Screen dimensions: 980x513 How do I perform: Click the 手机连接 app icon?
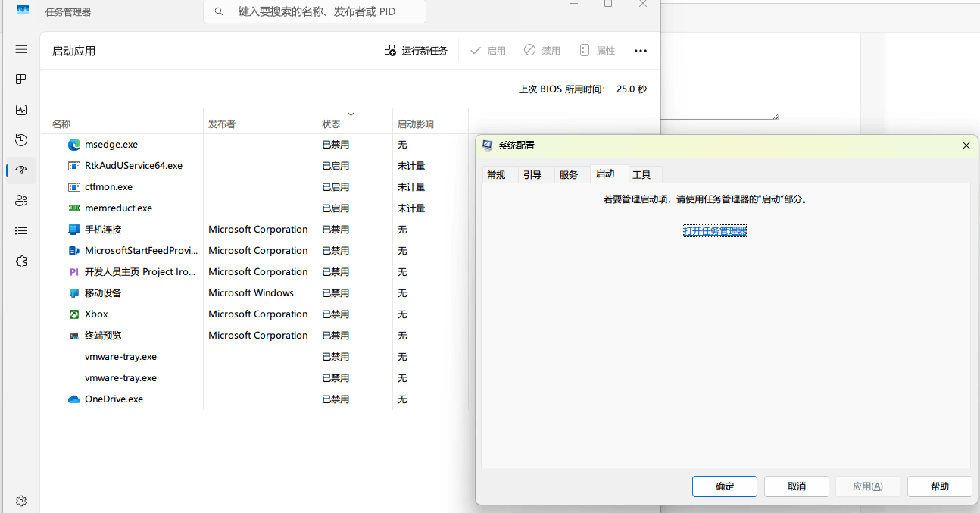pyautogui.click(x=74, y=230)
